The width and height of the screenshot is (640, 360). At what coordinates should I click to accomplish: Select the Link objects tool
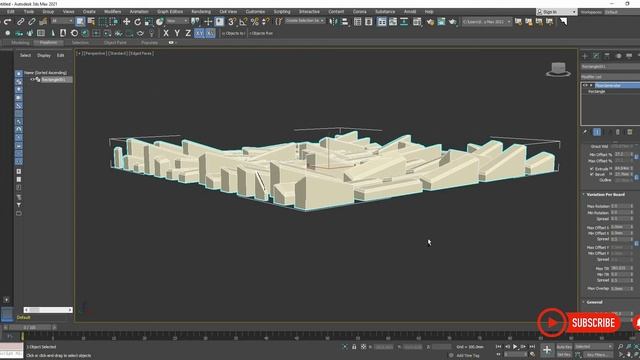point(20,22)
